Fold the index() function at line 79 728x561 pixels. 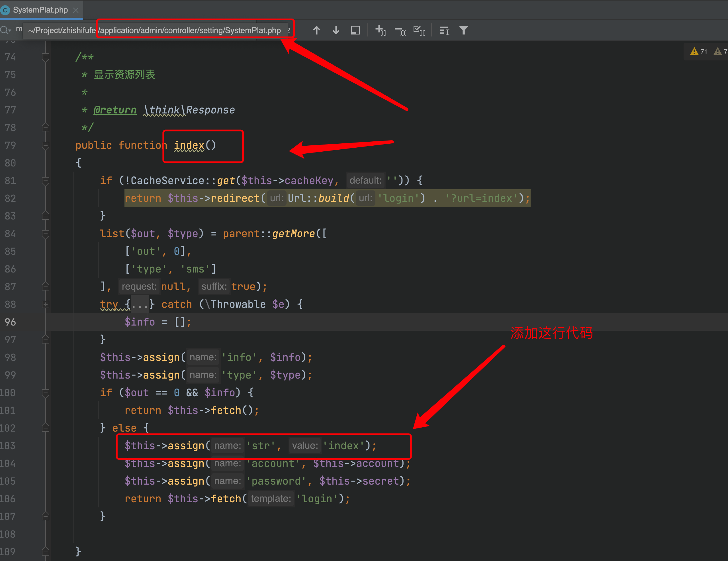[46, 145]
